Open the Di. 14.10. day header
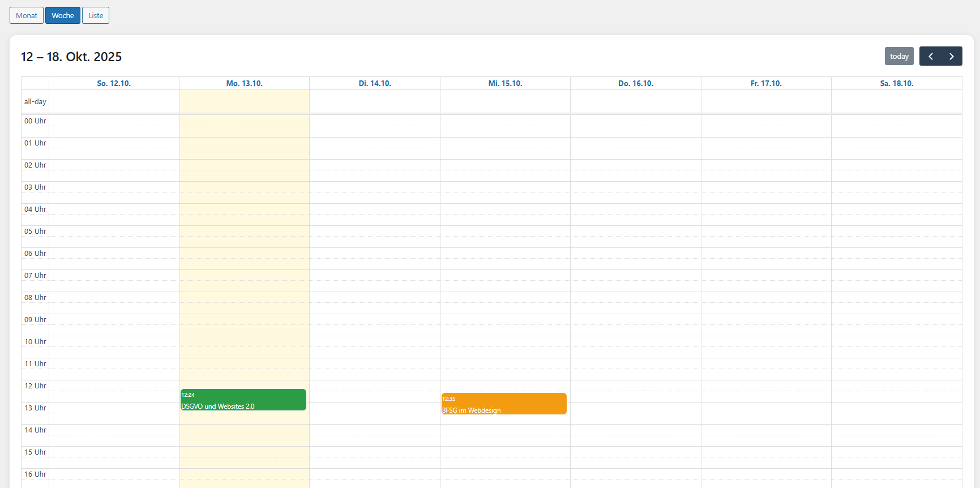 [375, 83]
